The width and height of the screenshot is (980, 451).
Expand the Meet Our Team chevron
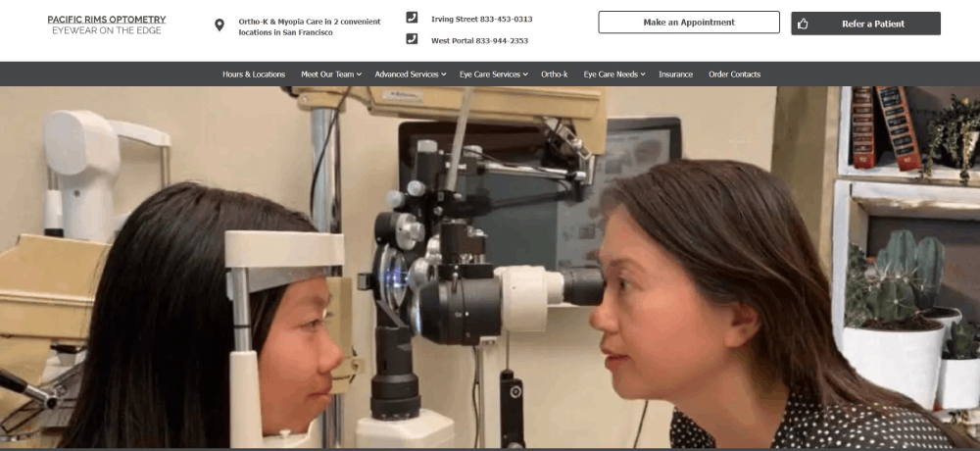360,75
